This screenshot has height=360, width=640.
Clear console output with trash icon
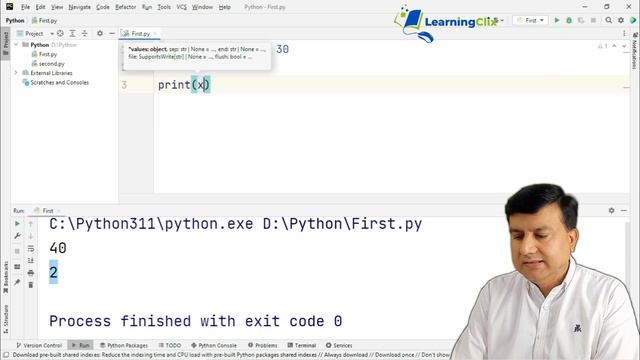(31, 285)
